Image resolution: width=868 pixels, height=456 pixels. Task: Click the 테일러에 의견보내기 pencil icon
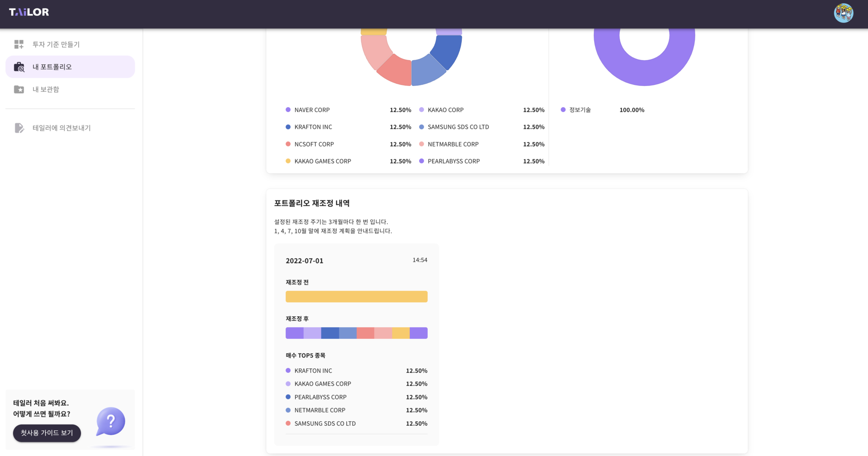[19, 128]
